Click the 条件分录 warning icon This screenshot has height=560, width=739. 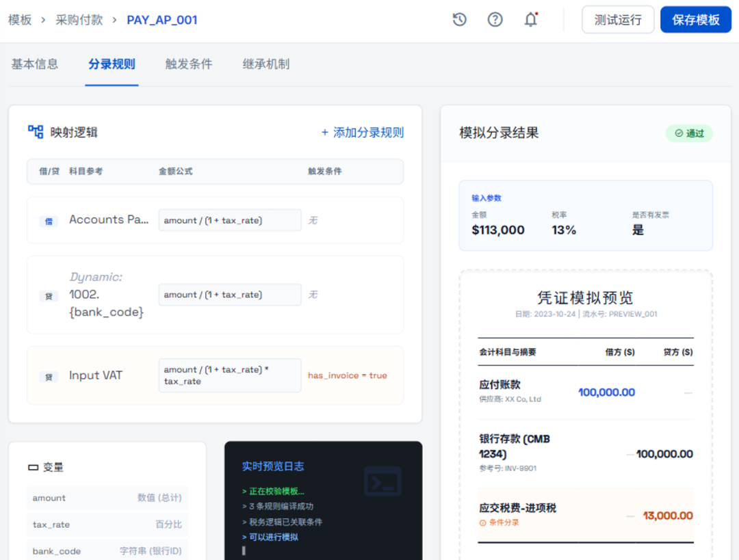pyautogui.click(x=482, y=523)
